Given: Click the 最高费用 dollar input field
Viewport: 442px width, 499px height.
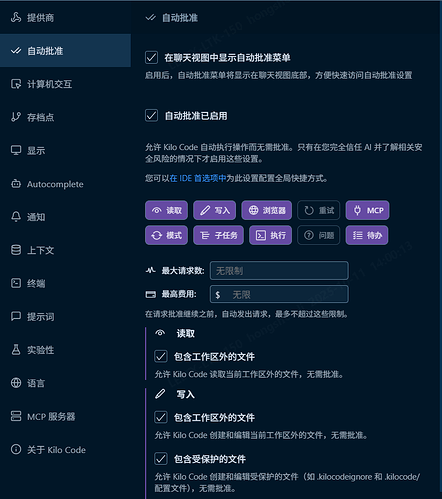Looking at the screenshot, I should click(279, 294).
